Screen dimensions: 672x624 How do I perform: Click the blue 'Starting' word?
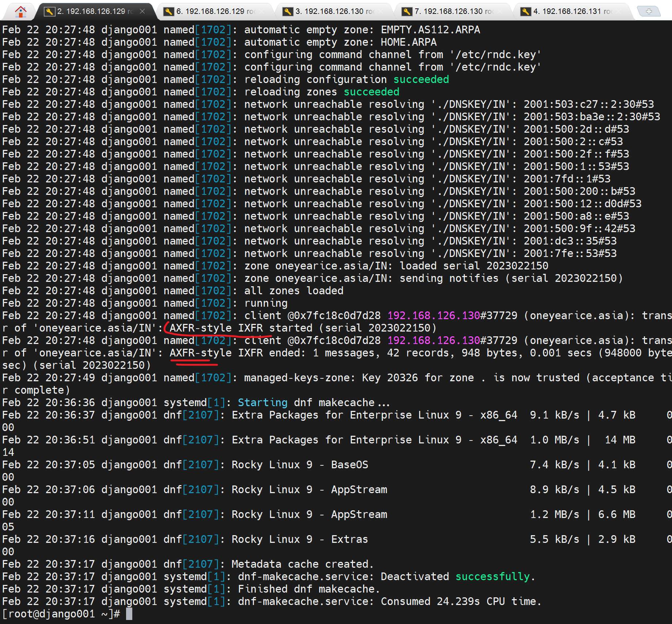263,403
